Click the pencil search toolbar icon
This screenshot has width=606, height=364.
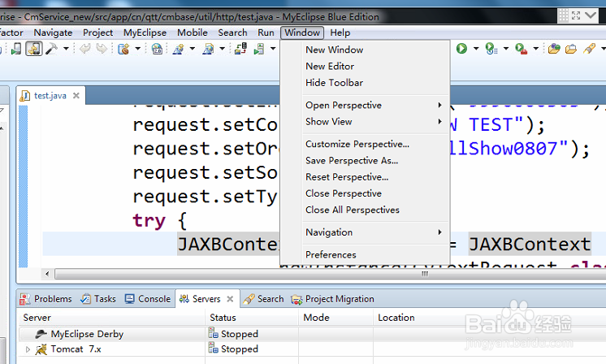tap(590, 49)
